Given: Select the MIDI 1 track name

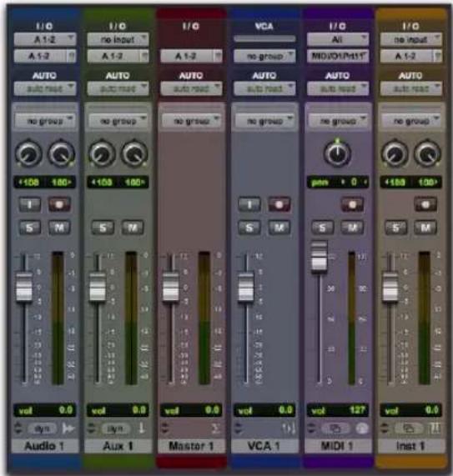Looking at the screenshot, I should pyautogui.click(x=338, y=446).
